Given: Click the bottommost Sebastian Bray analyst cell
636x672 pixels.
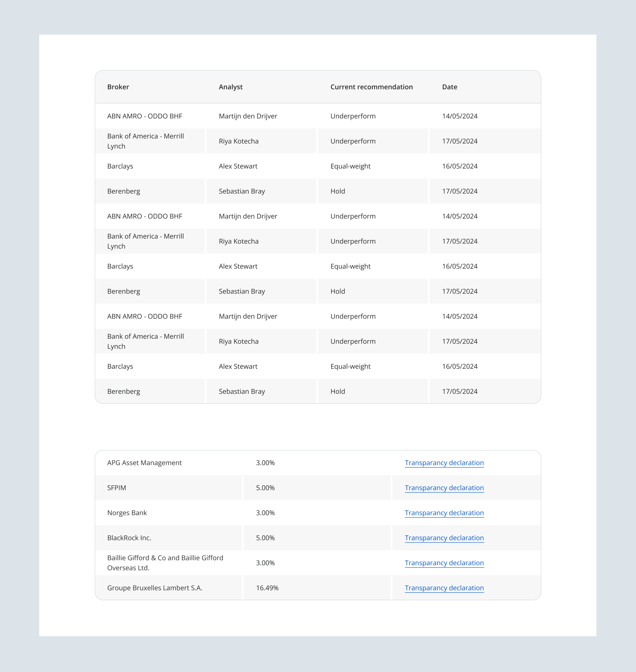Looking at the screenshot, I should (x=242, y=391).
